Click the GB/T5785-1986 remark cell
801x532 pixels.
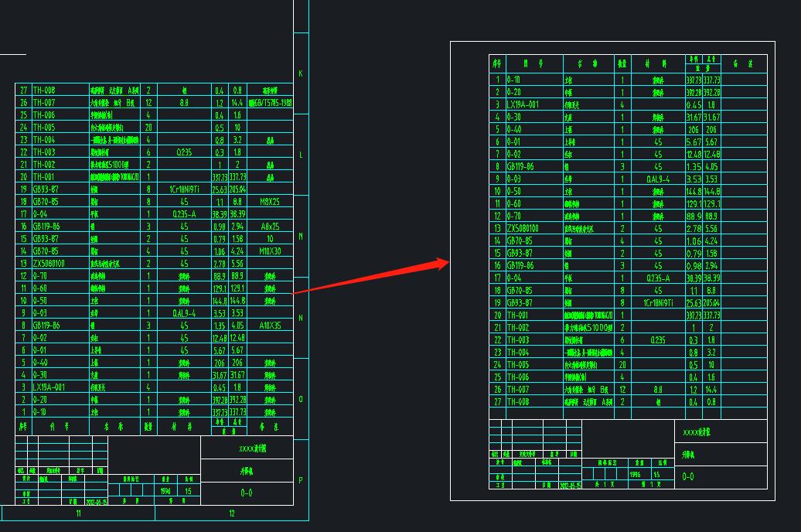(x=271, y=103)
